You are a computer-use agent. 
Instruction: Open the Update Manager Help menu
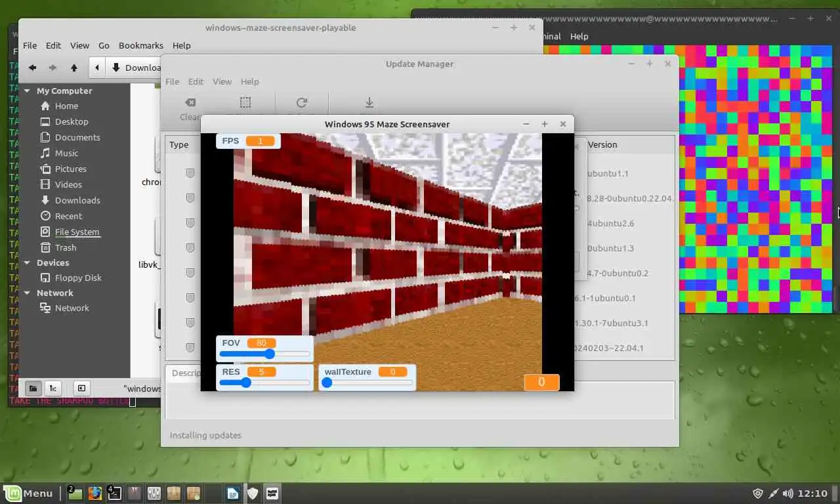tap(249, 81)
